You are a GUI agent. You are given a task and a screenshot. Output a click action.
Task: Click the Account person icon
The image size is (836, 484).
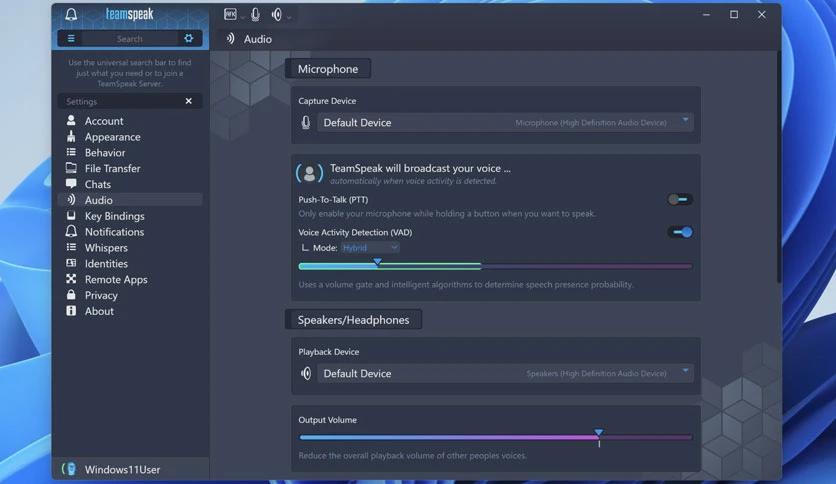(71, 120)
